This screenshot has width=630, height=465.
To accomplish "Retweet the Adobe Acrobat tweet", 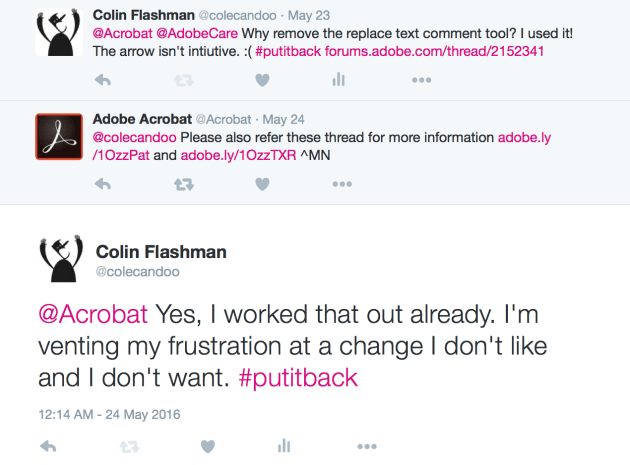I will point(184,184).
